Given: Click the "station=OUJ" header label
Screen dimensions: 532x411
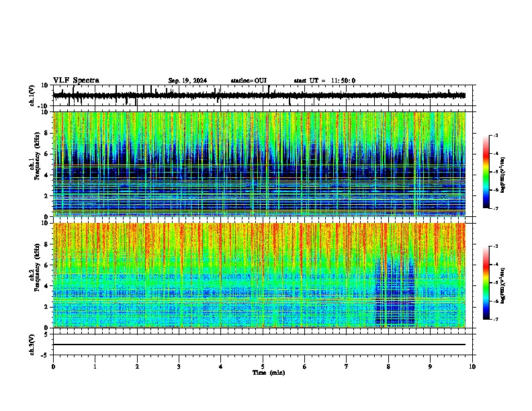Looking at the screenshot, I should tap(249, 81).
